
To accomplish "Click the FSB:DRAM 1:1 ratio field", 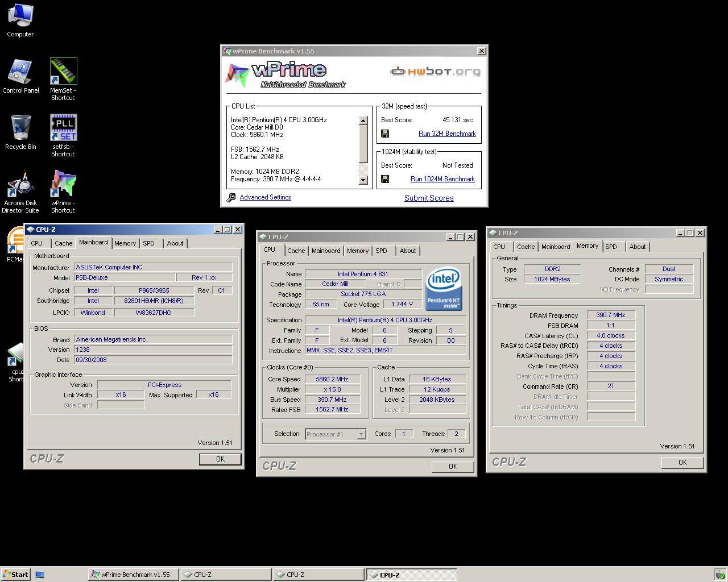I will pos(611,326).
